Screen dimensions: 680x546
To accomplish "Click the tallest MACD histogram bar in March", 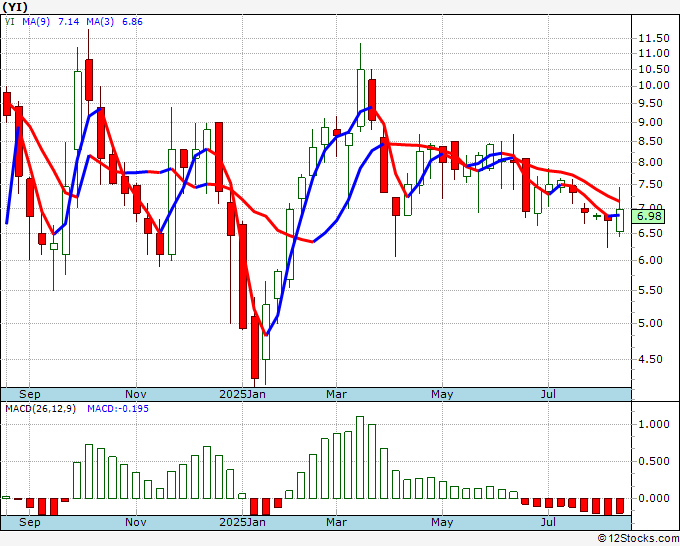I will pos(360,458).
